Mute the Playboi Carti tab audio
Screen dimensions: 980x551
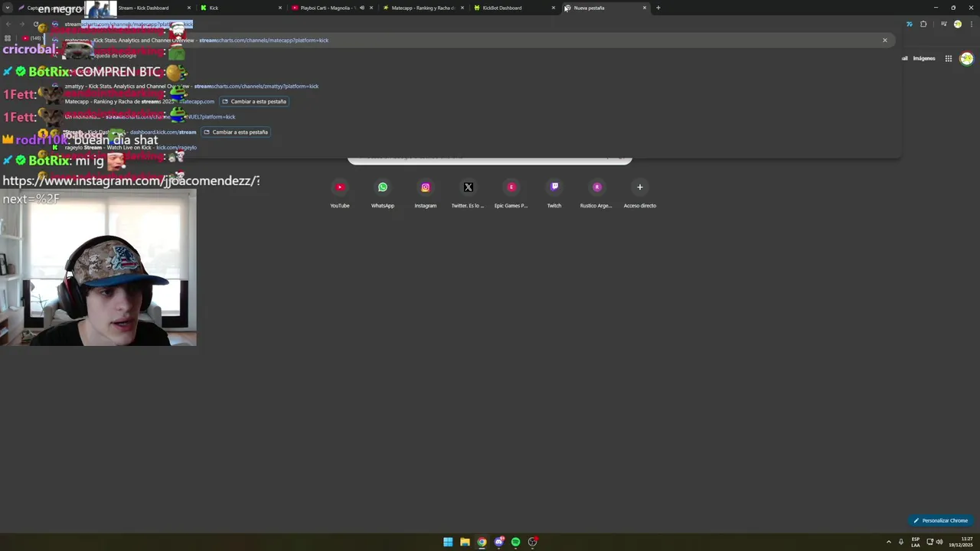pos(362,8)
